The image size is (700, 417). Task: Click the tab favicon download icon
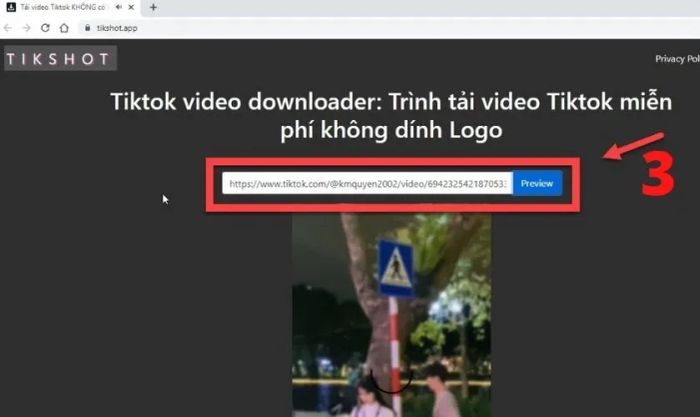pyautogui.click(x=11, y=7)
